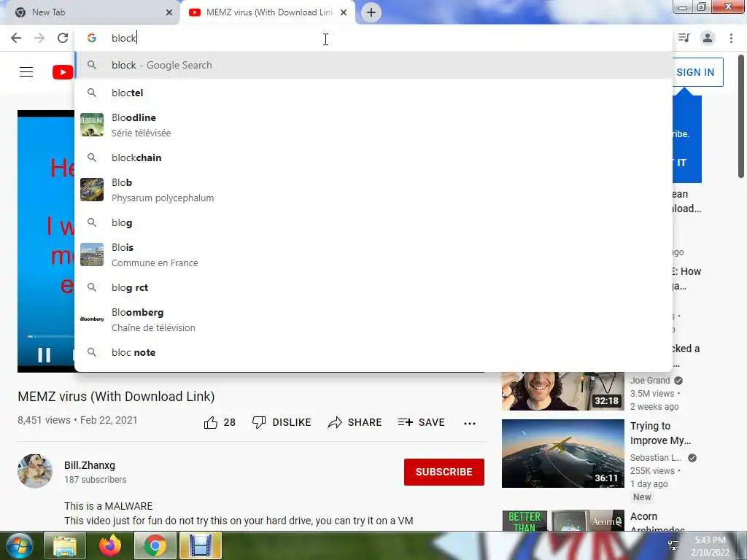Viewport: 747px width, 560px height.
Task: Open the Chrome three-dot menu
Action: coord(731,38)
